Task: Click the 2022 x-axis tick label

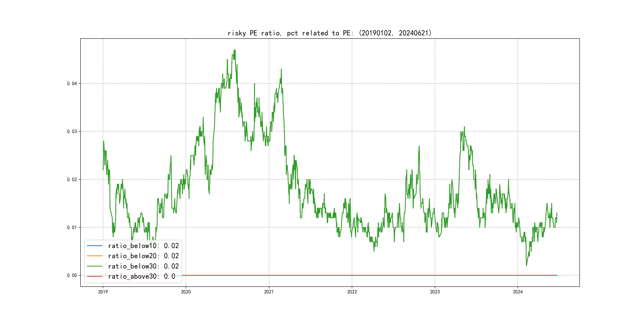Action: (x=352, y=292)
